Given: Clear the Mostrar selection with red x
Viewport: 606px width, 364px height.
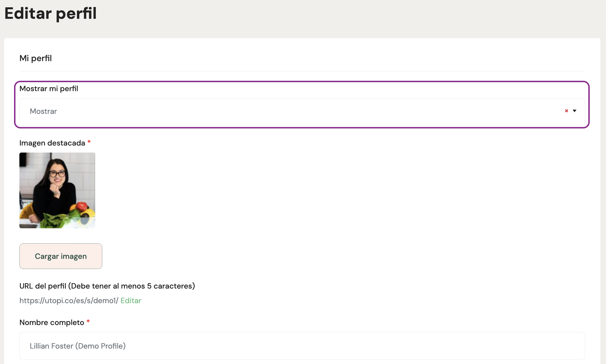Looking at the screenshot, I should (x=566, y=111).
